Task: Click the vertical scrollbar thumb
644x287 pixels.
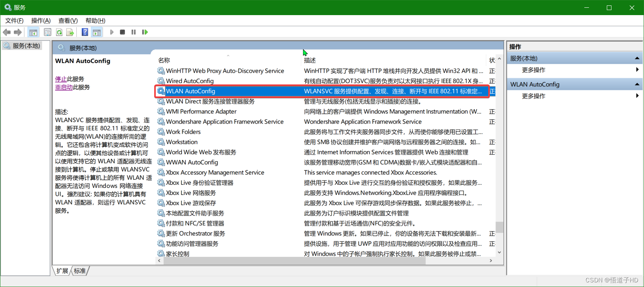Action: coord(499,227)
